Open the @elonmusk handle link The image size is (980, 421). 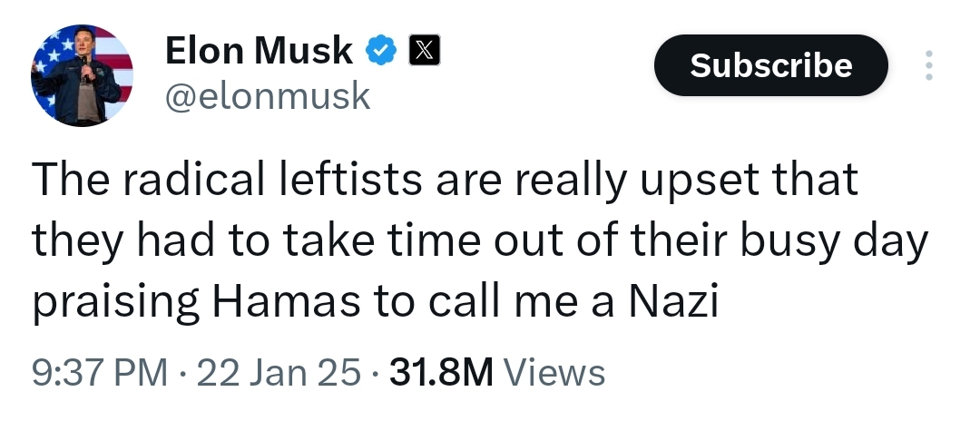(x=268, y=95)
